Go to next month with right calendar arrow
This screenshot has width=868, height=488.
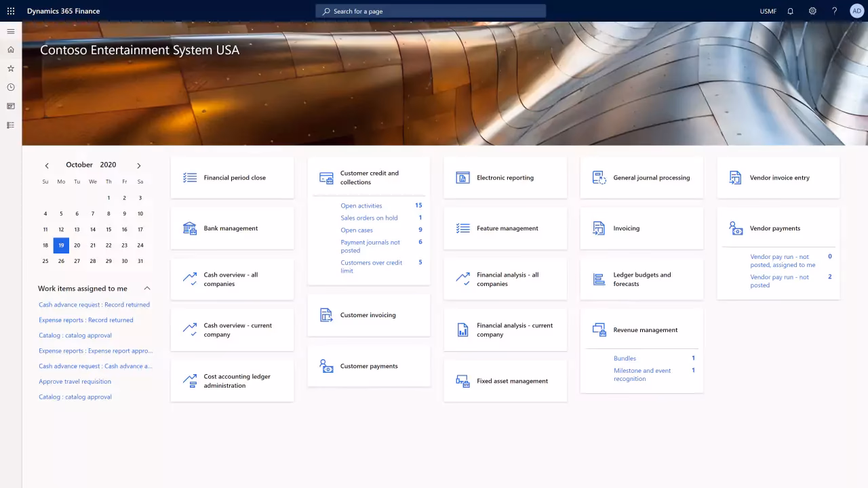(x=138, y=165)
